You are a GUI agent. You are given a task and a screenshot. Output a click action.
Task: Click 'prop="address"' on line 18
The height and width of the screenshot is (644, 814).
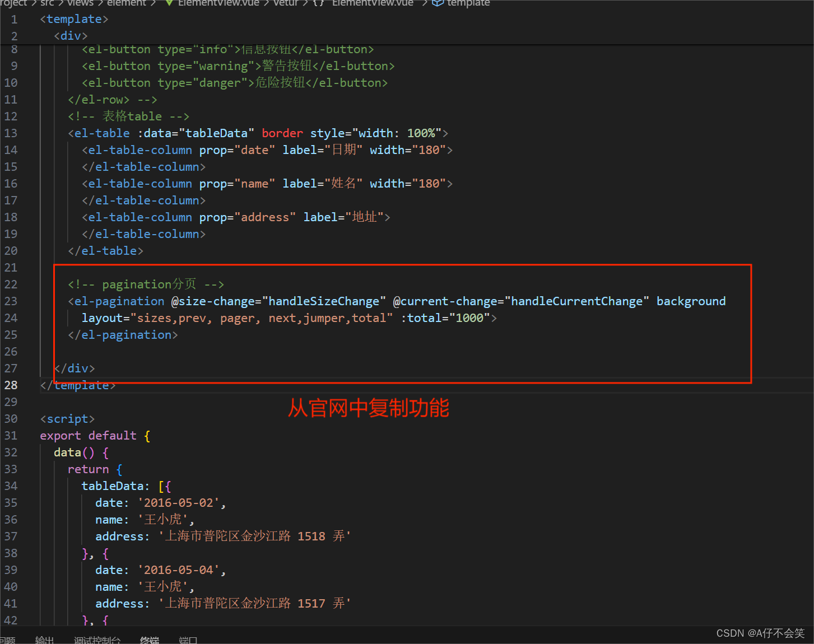248,217
